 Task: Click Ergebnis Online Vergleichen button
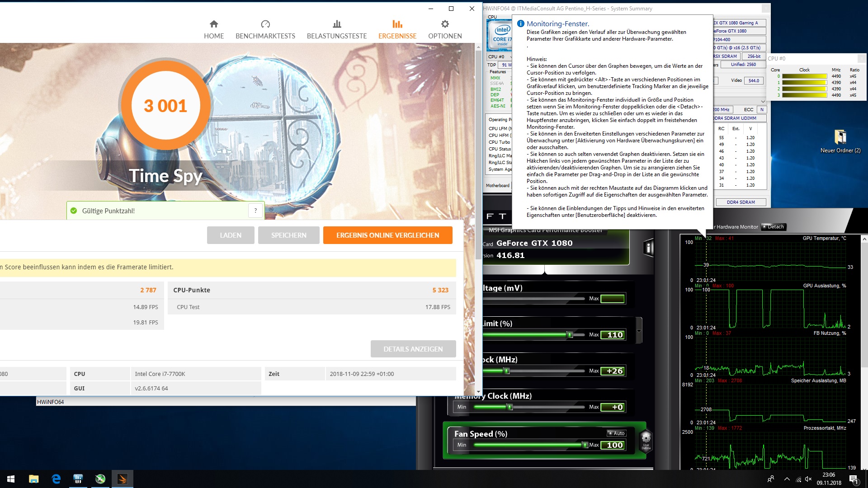[x=387, y=235]
